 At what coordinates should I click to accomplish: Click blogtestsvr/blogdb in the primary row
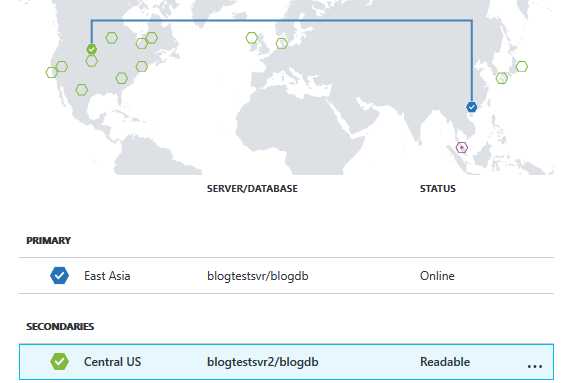click(x=258, y=276)
